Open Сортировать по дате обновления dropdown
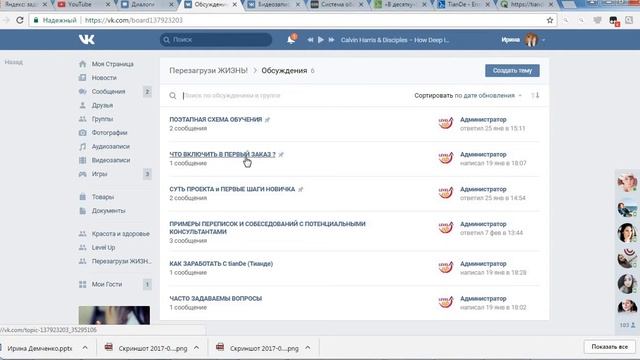Viewport: 640px width, 360px height. click(x=468, y=96)
